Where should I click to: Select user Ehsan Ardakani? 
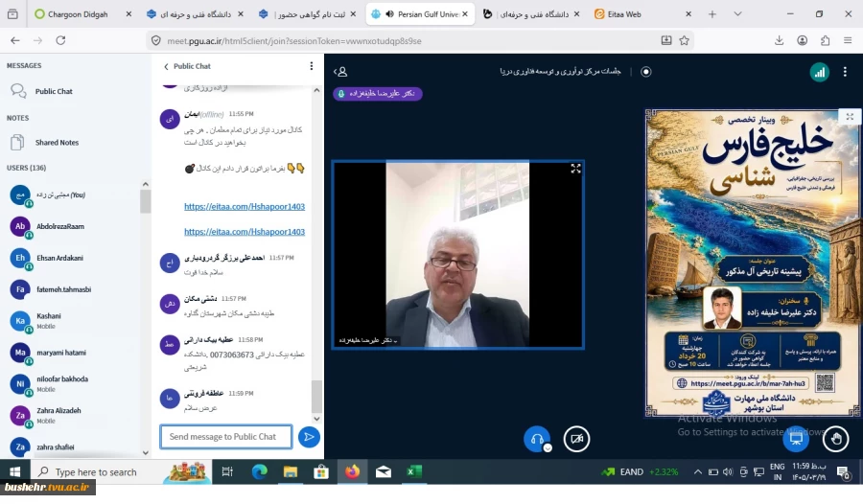coord(60,258)
